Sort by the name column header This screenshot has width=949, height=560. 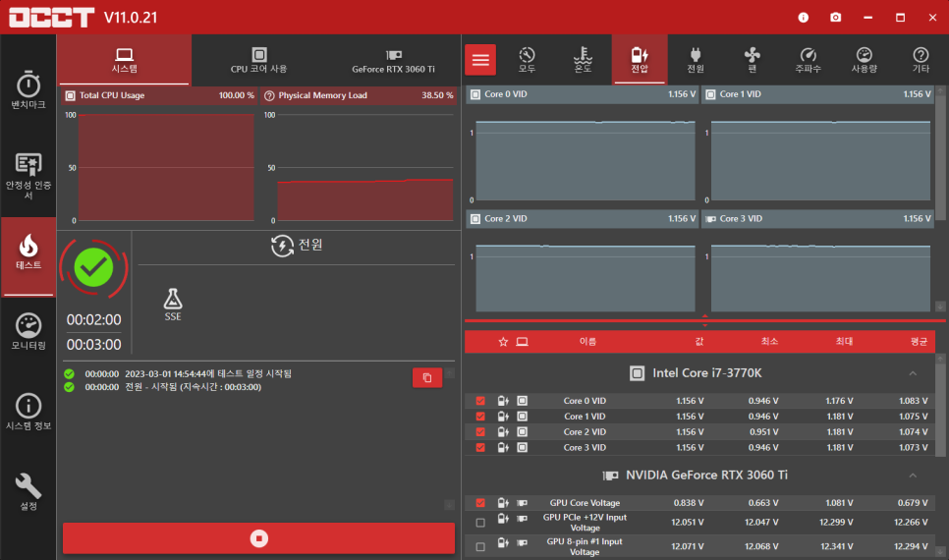point(587,342)
